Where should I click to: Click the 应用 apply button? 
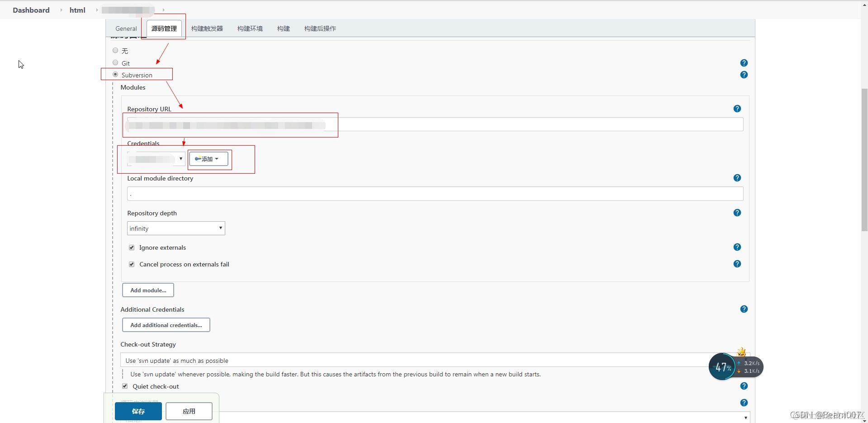[189, 411]
